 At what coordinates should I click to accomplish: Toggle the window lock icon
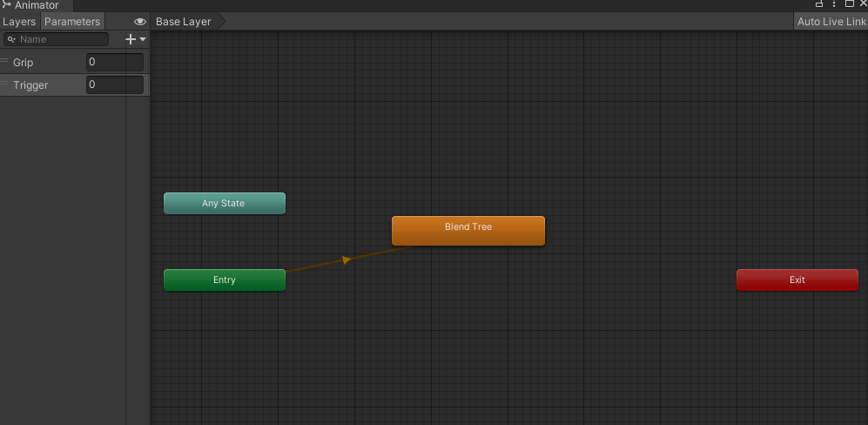click(819, 3)
